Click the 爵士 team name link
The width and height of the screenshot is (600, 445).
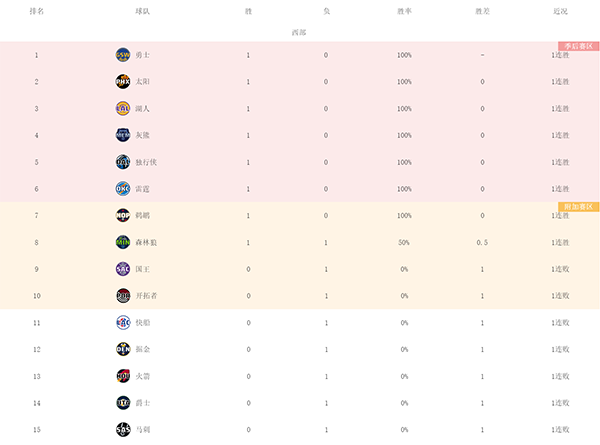click(141, 403)
